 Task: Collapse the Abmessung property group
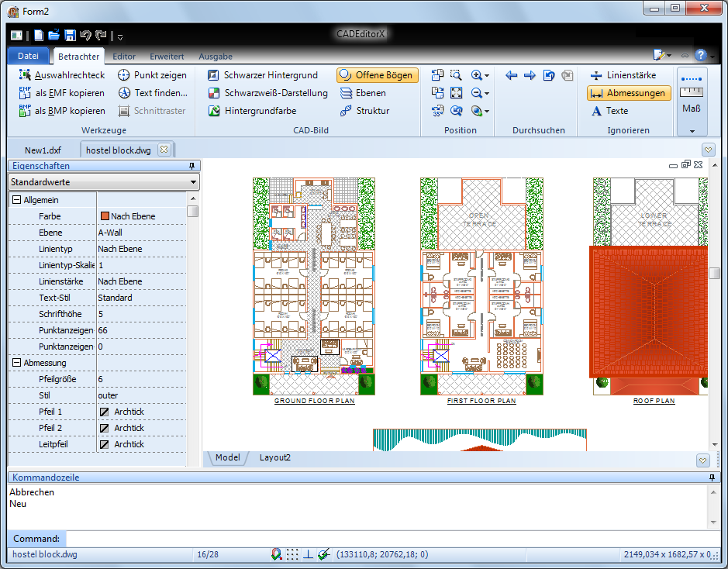coord(16,363)
